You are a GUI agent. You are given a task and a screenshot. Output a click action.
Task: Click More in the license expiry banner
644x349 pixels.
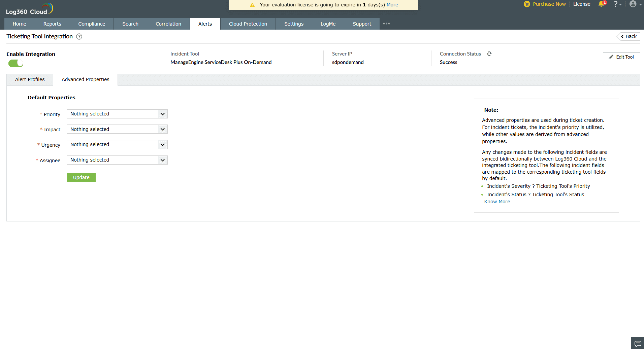click(x=392, y=5)
